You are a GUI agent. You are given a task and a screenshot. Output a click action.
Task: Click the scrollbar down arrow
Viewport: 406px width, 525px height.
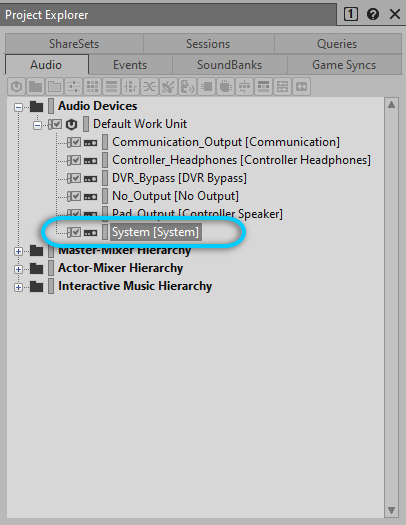[x=391, y=510]
